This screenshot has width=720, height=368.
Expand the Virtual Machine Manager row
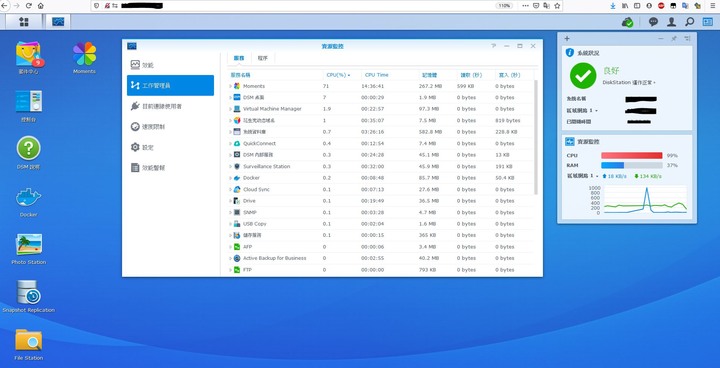coord(231,109)
